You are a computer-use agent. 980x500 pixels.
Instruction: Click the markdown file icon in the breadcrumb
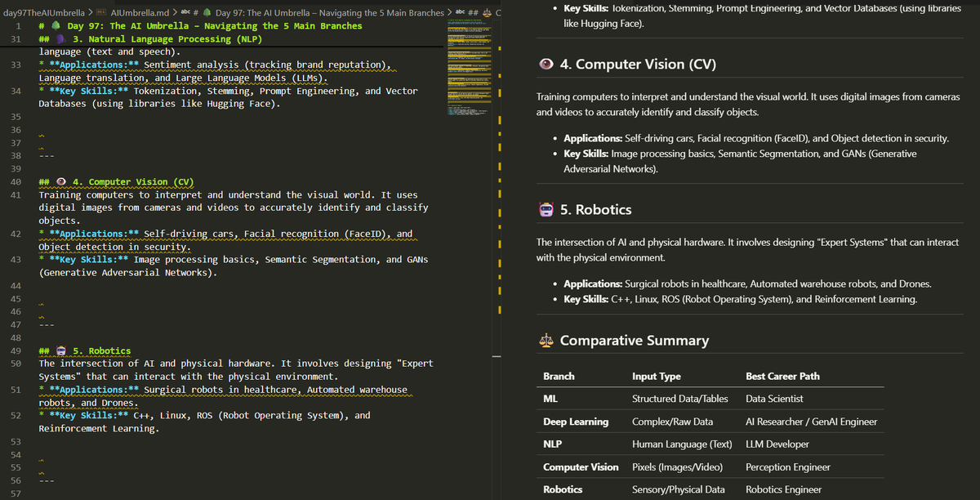[100, 13]
